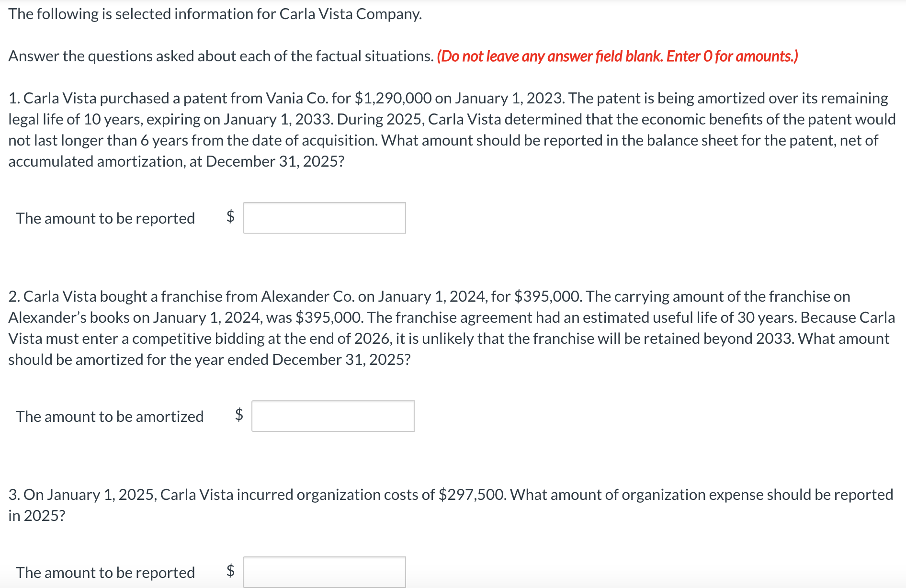Click the '$1,290,000' amount in question 1
This screenshot has width=906, height=588.
coord(392,98)
